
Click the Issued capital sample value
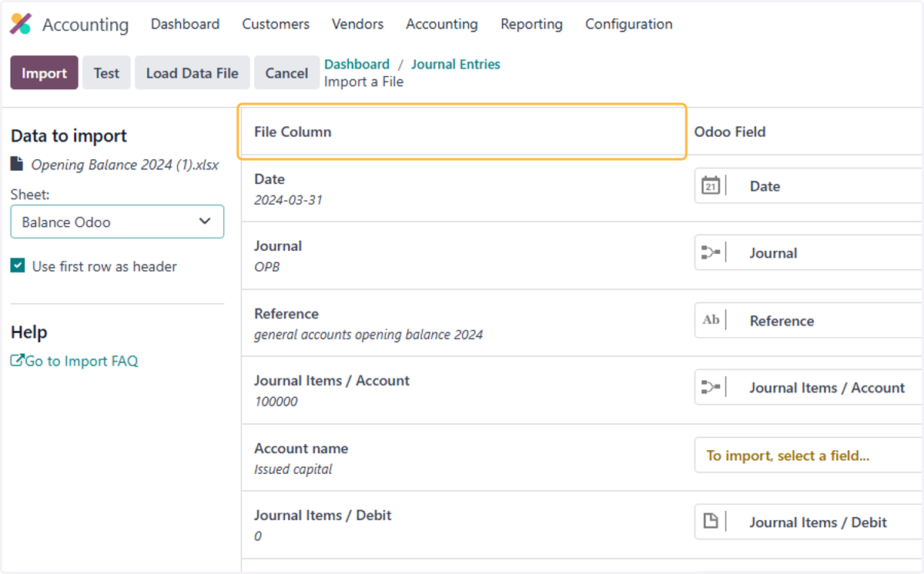293,469
